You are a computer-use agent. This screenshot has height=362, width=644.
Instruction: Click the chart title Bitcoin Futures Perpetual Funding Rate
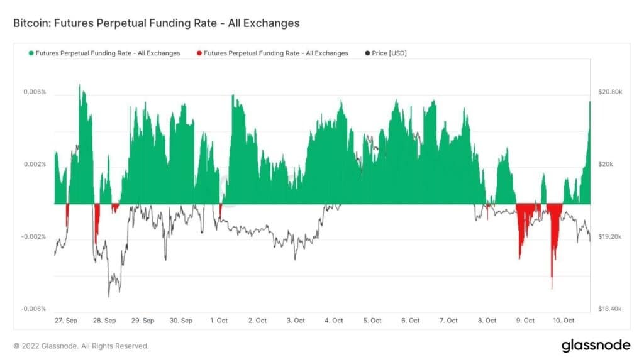tap(157, 23)
